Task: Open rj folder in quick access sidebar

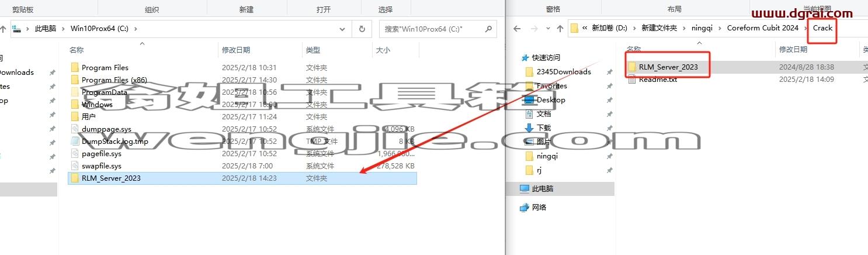Action: tap(539, 170)
